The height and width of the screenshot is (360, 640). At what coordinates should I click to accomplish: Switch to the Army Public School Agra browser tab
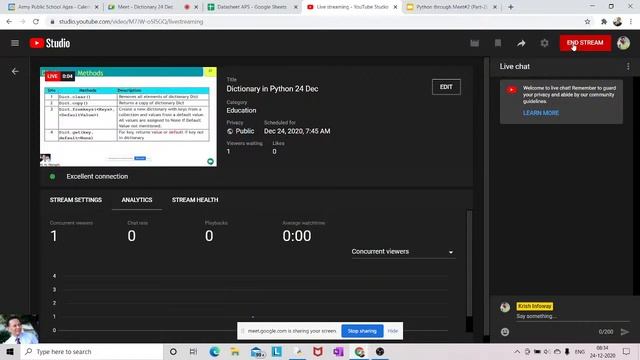(53, 7)
